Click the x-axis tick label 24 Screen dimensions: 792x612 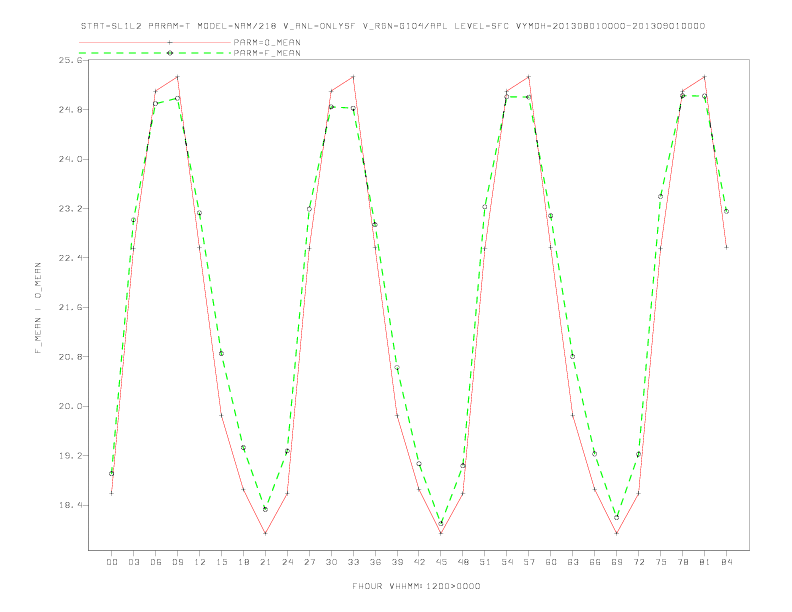287,562
